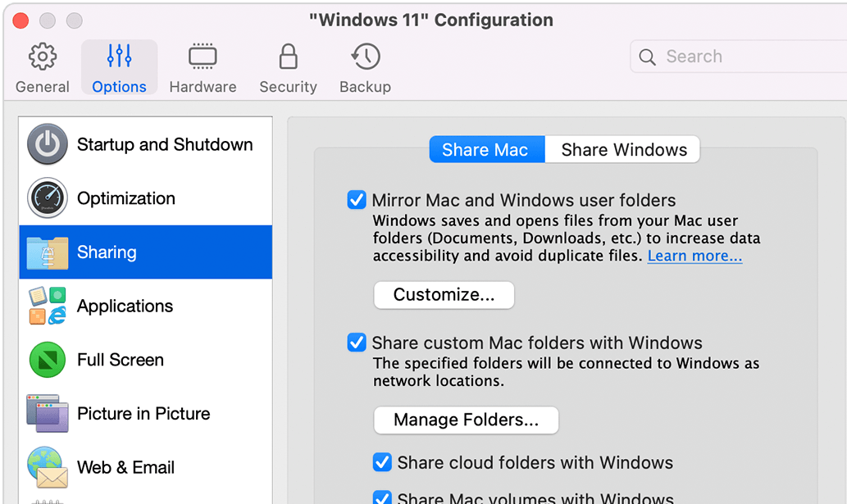Select Web & Email in the sidebar
Screen dimensions: 847x504
(125, 467)
